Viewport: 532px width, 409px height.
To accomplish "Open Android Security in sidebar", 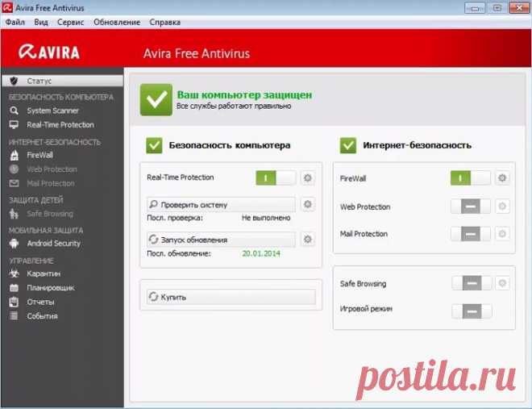I will 54,244.
